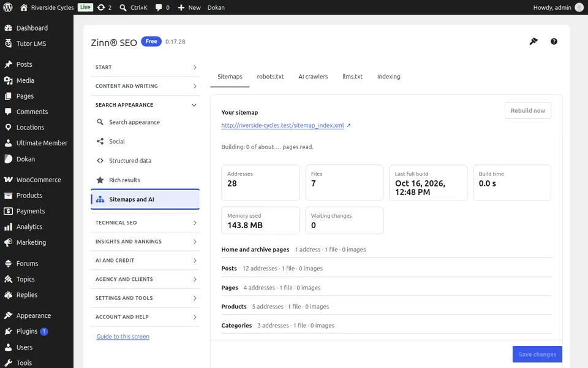The height and width of the screenshot is (368, 588).
Task: Switch to the AI crawlers tab
Action: (x=313, y=77)
